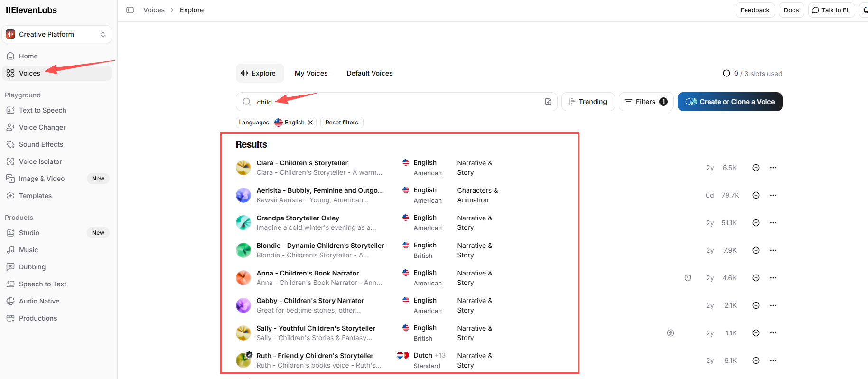The image size is (868, 379).
Task: Switch to Default Voices tab
Action: (369, 73)
